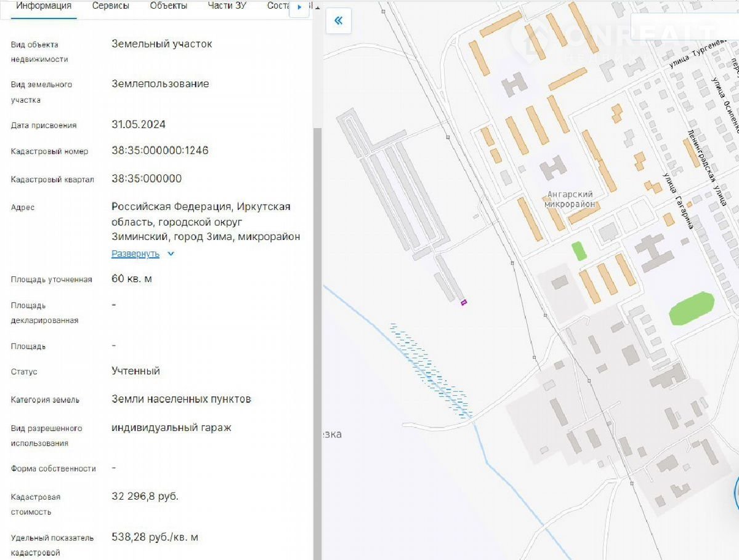Open the partially hidden Состав tab
The height and width of the screenshot is (560, 739).
(278, 6)
